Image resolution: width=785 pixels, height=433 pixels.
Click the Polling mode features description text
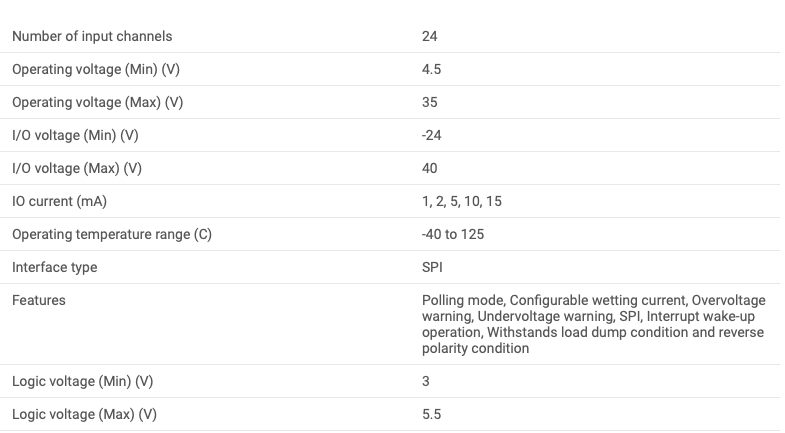pyautogui.click(x=594, y=324)
